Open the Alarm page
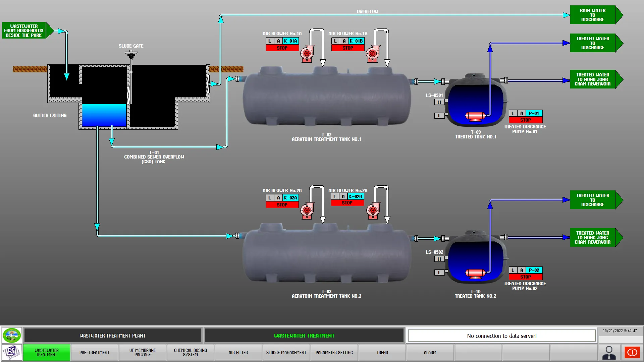Image resolution: width=644 pixels, height=362 pixels. (x=430, y=353)
